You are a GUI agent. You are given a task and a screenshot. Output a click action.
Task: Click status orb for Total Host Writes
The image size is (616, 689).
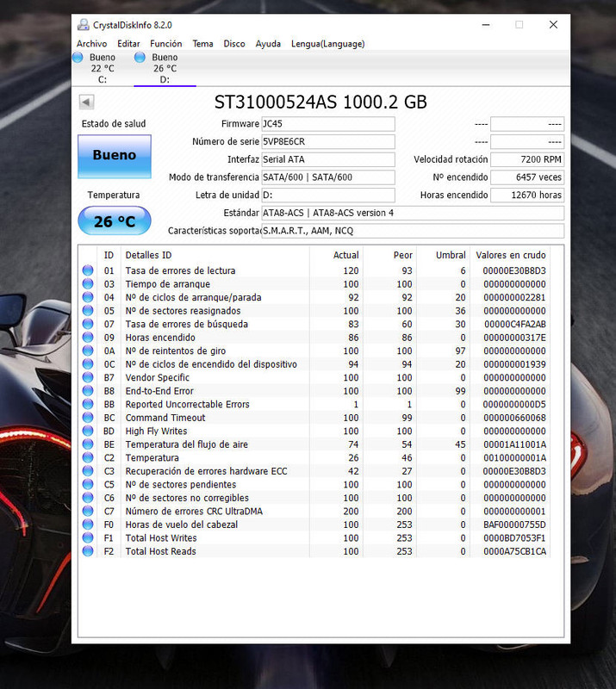click(x=88, y=537)
